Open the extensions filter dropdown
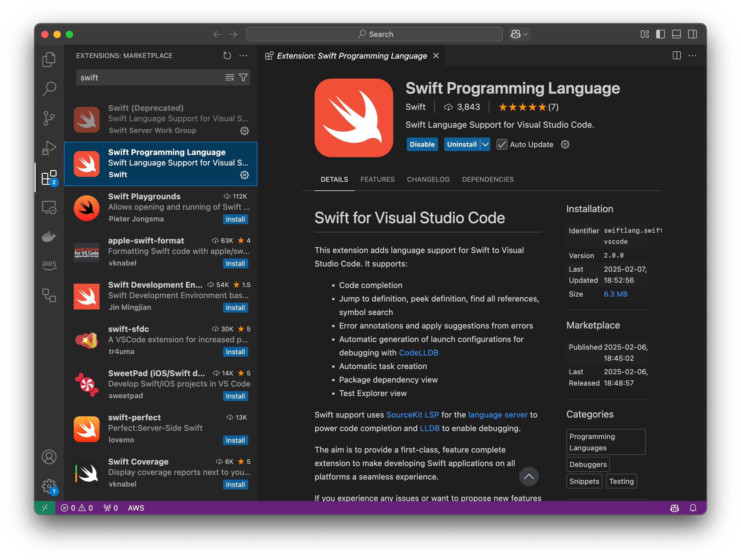This screenshot has height=560, width=741. tap(244, 77)
